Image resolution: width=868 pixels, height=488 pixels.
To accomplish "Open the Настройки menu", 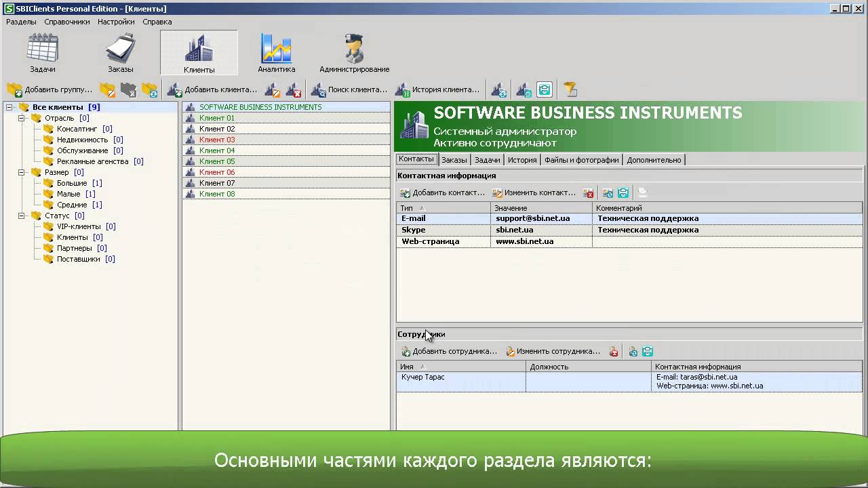I will tap(116, 22).
